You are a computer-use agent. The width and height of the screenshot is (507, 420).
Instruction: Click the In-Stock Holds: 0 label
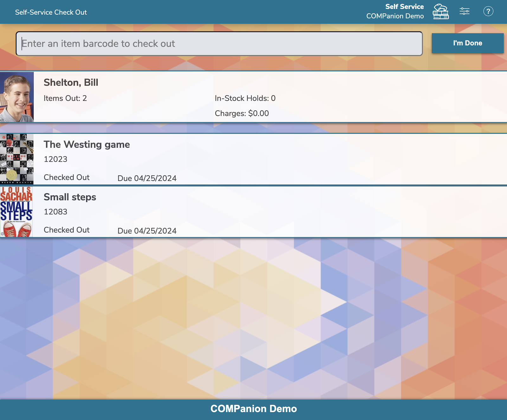coord(245,98)
